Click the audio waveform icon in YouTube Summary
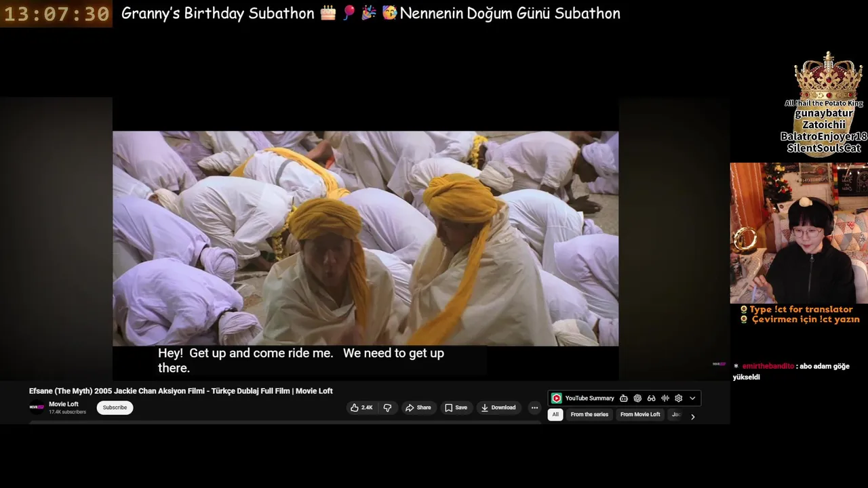 coord(665,398)
